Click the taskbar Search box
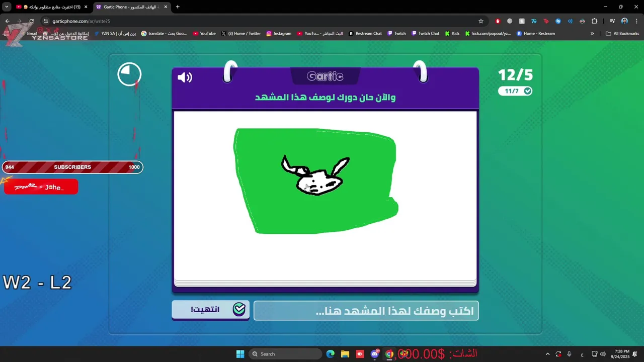Image resolution: width=644 pixels, height=362 pixels. click(285, 354)
